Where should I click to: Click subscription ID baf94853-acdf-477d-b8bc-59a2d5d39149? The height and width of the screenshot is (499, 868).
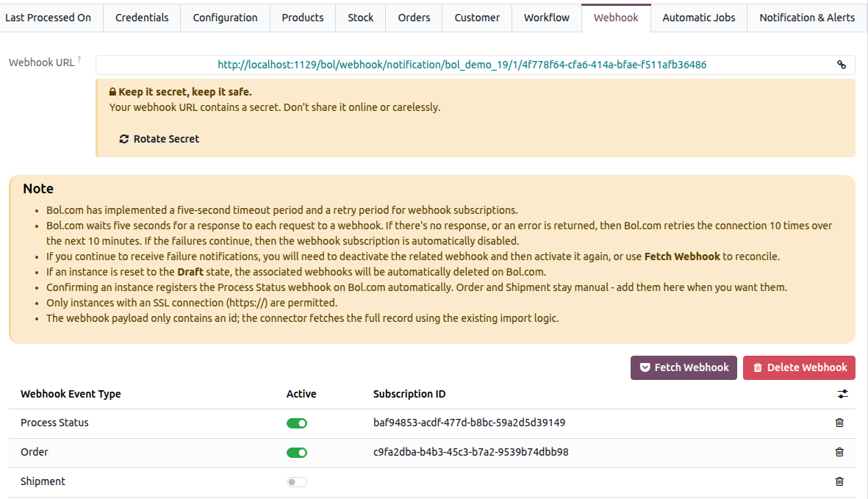point(470,423)
